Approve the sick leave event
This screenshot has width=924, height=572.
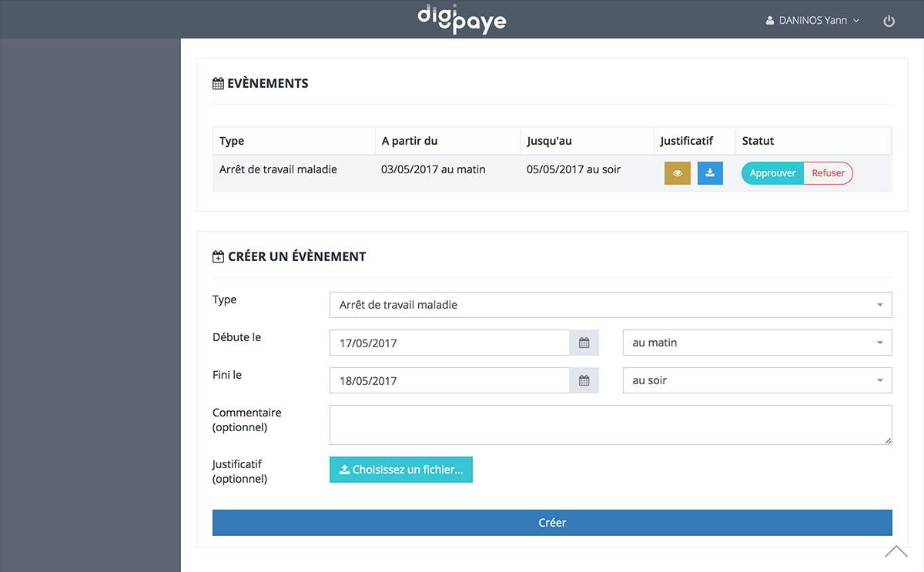(x=772, y=173)
